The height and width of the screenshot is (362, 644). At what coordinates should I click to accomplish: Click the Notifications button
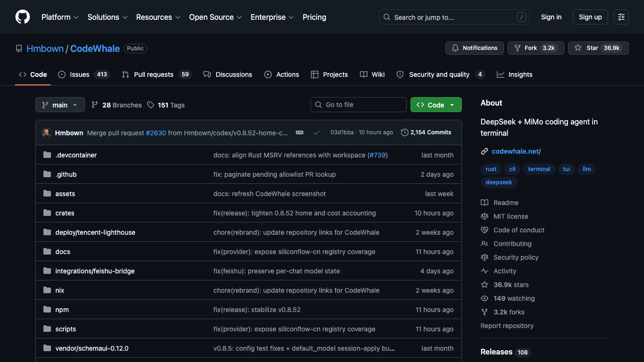click(x=475, y=48)
